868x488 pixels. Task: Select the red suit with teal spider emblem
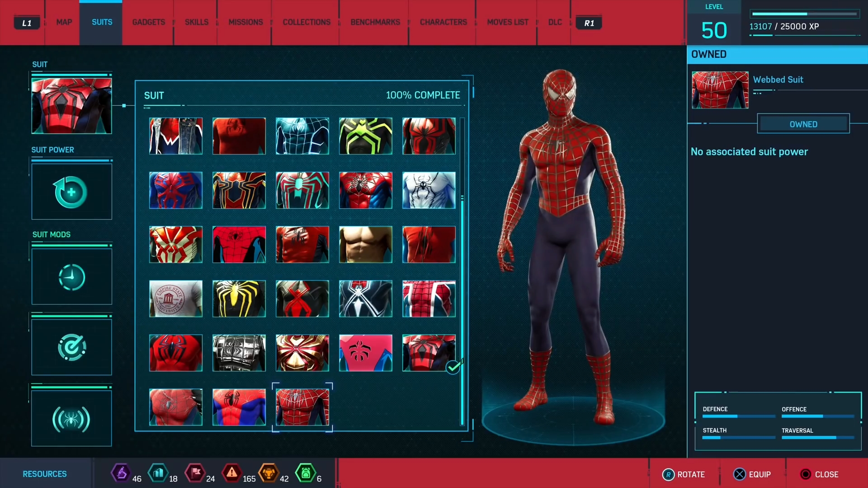tap(302, 190)
